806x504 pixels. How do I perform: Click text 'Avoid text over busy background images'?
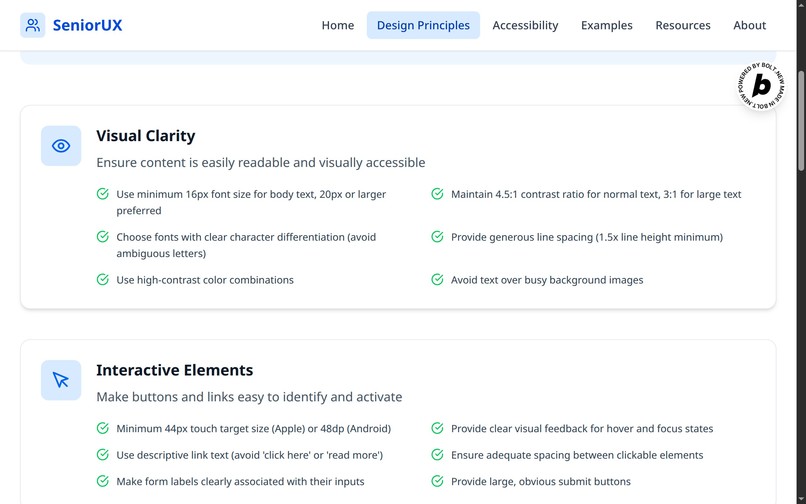click(x=547, y=280)
